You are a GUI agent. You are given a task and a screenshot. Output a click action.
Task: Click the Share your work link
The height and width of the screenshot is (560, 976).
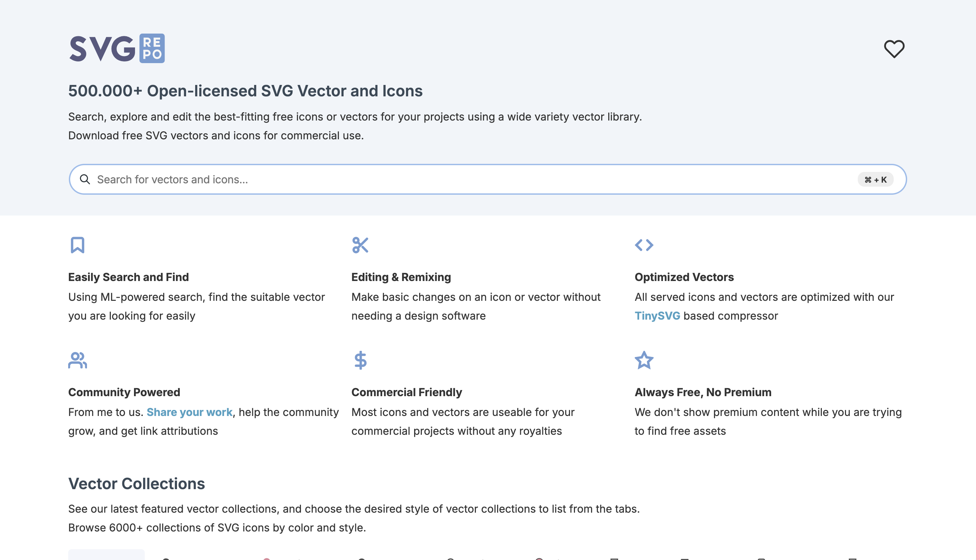click(189, 412)
